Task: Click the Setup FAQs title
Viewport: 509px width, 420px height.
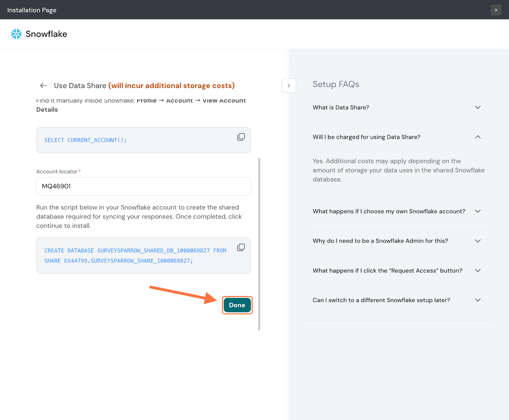Action: [x=336, y=84]
